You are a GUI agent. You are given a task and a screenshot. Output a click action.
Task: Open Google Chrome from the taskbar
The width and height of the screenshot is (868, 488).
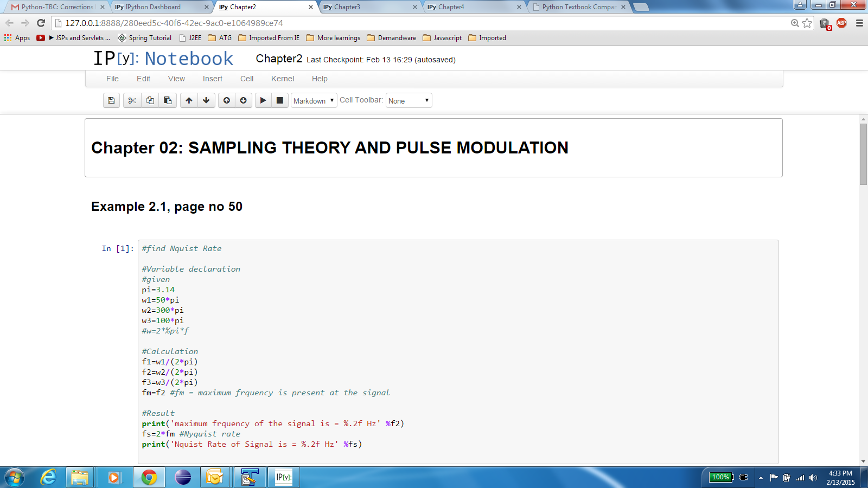149,477
